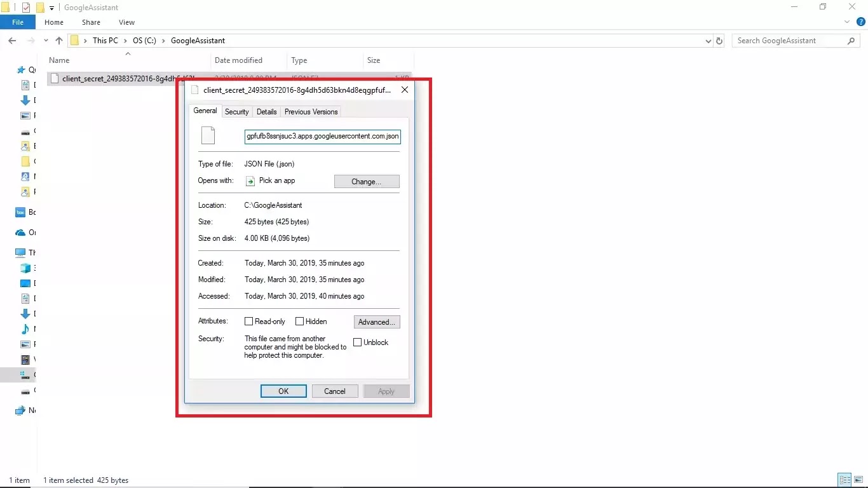Open Downloads arrow icon under This PC
This screenshot has height=488, width=868.
click(x=25, y=314)
